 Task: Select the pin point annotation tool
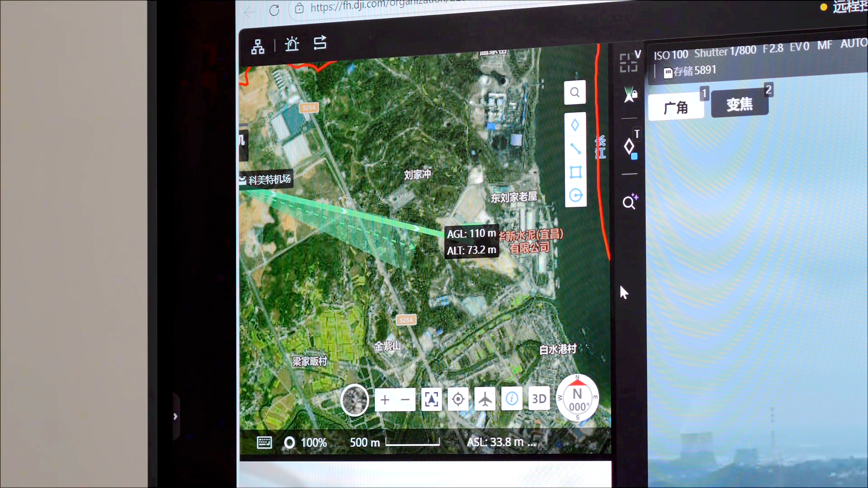pos(575,125)
